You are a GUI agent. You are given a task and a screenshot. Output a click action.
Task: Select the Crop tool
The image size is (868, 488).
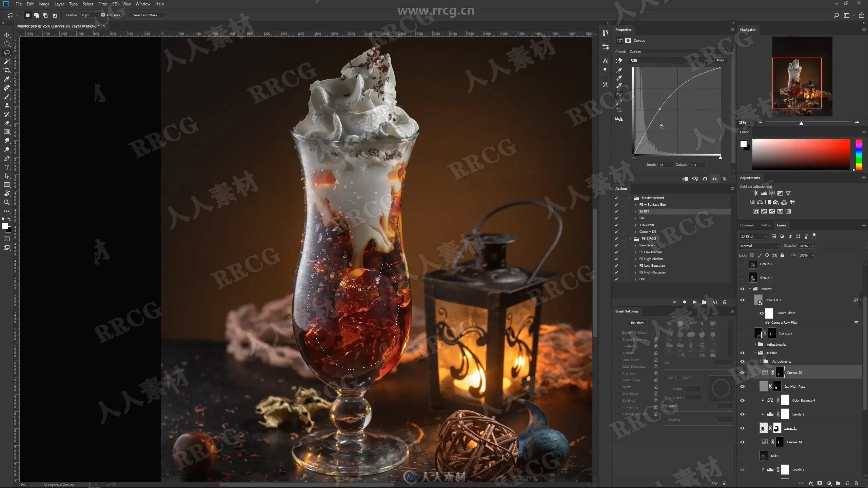point(7,70)
